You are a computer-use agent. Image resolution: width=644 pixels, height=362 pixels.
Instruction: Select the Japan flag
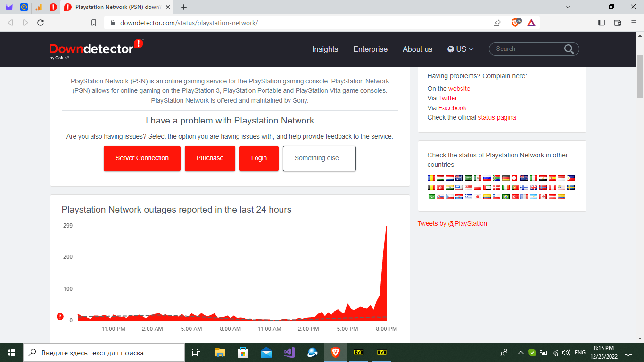coord(478,197)
